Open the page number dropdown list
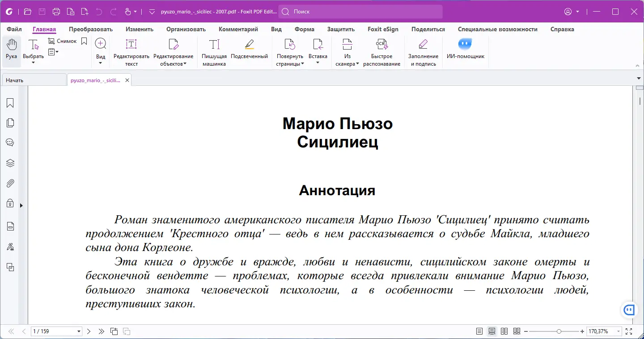Screen dimensions: 644x339 (x=79, y=331)
